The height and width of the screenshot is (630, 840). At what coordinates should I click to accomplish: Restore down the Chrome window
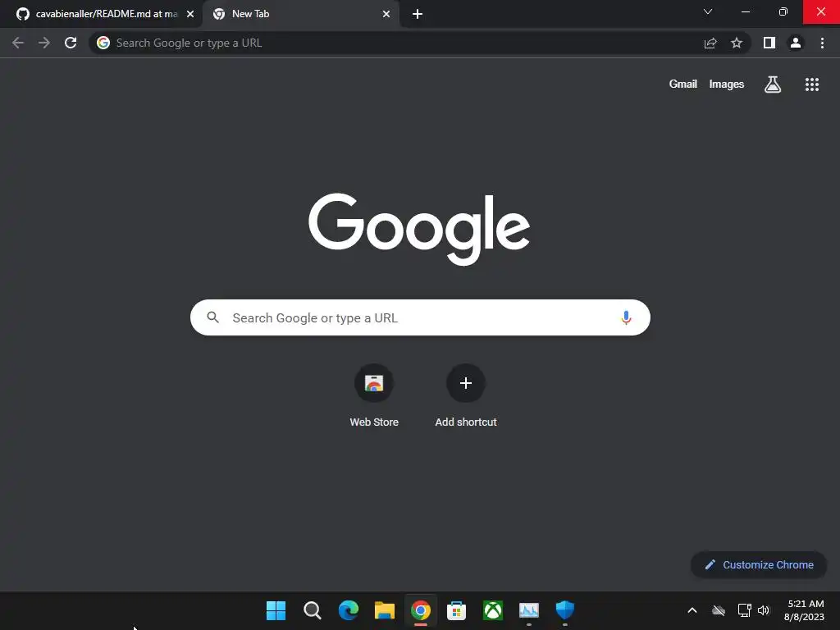pyautogui.click(x=783, y=11)
